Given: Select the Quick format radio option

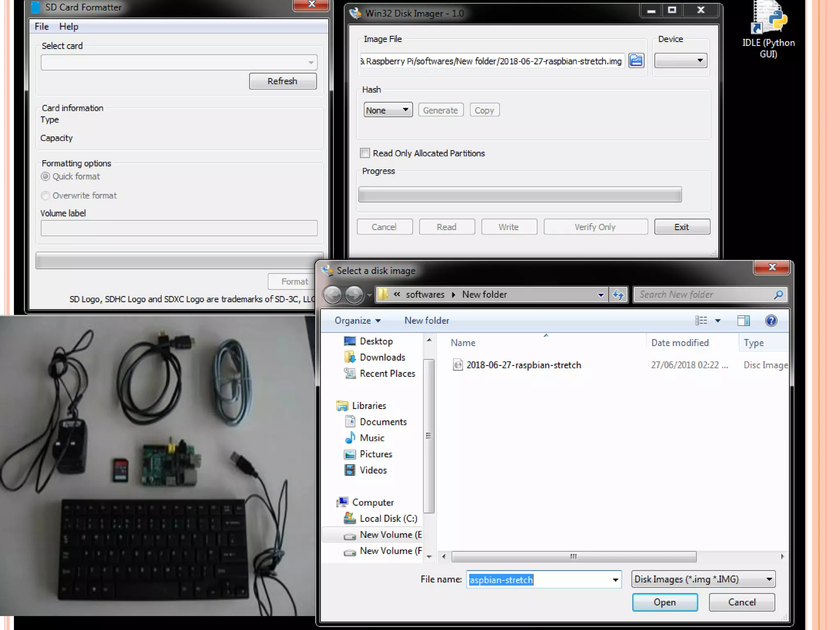Looking at the screenshot, I should (x=46, y=176).
